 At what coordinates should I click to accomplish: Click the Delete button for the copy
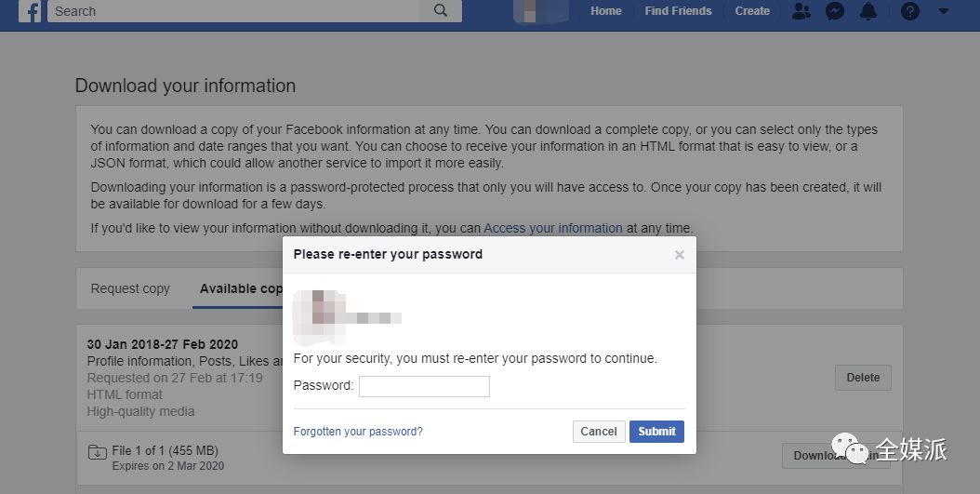click(x=863, y=378)
